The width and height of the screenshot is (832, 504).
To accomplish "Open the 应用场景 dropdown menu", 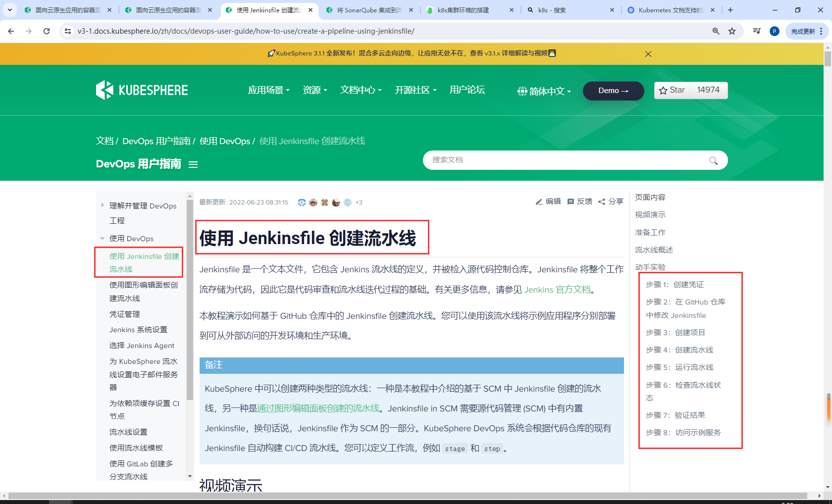I will (x=268, y=90).
